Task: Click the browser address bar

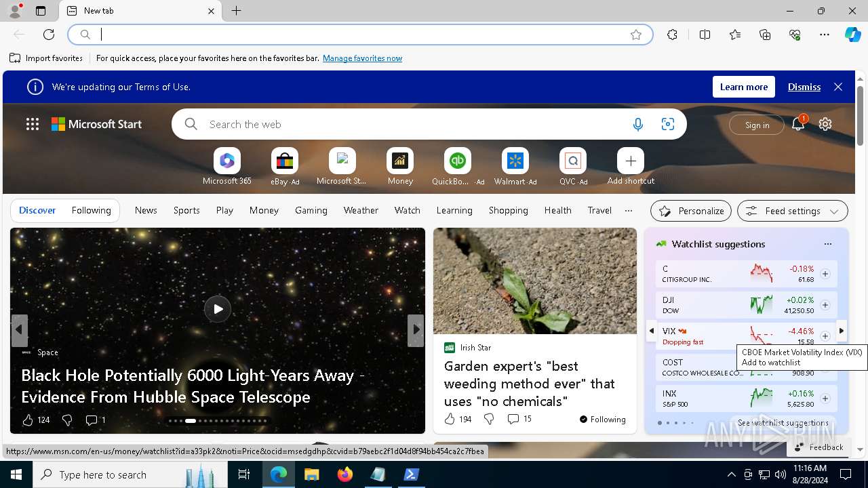Action: click(361, 35)
